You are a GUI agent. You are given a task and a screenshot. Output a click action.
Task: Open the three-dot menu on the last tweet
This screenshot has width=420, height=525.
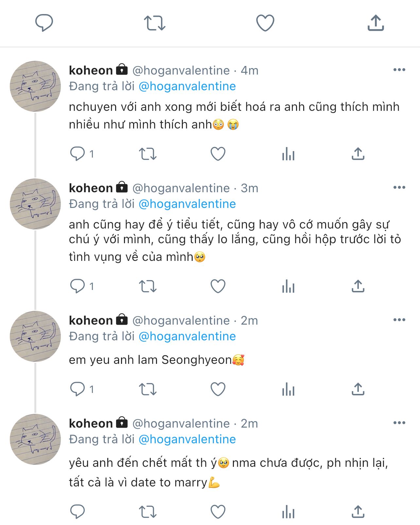(x=399, y=423)
